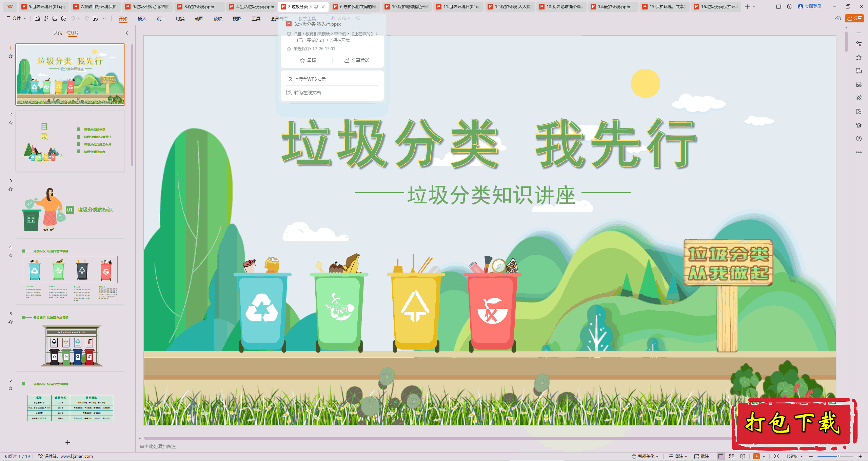The image size is (868, 461).
Task: Switch to 14.爱护环境.pptx document tab
Action: click(x=613, y=6)
